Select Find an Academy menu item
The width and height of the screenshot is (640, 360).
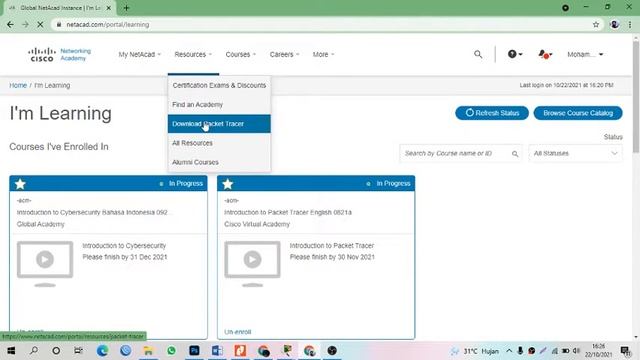pos(219,104)
